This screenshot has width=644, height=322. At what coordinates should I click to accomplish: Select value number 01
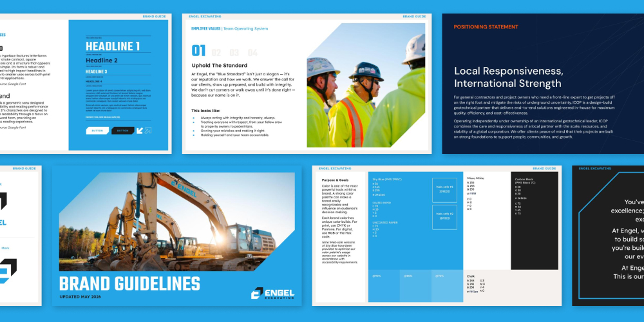pos(199,52)
